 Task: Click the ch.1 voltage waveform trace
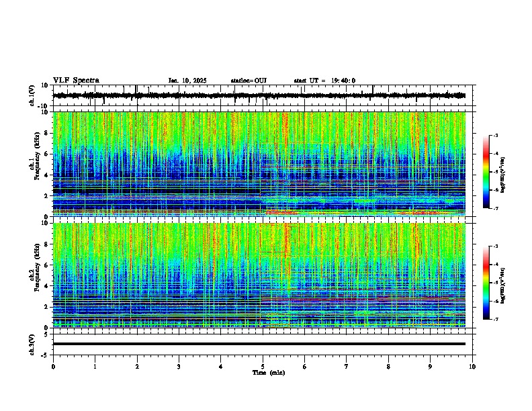[x=259, y=95]
